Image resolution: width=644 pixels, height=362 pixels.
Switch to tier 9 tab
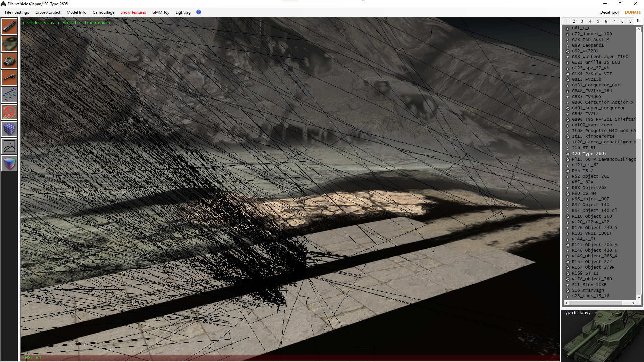tap(630, 21)
